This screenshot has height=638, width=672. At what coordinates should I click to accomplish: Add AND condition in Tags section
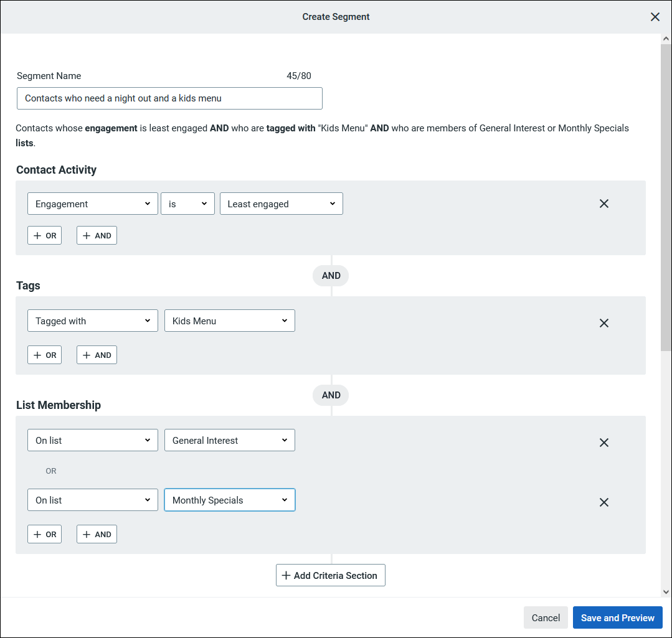pyautogui.click(x=97, y=355)
